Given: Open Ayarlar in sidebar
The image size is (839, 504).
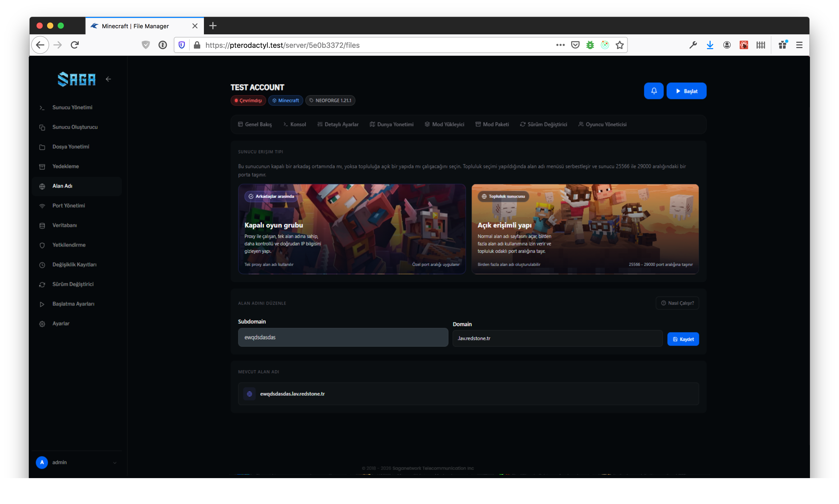Looking at the screenshot, I should 77,324.
